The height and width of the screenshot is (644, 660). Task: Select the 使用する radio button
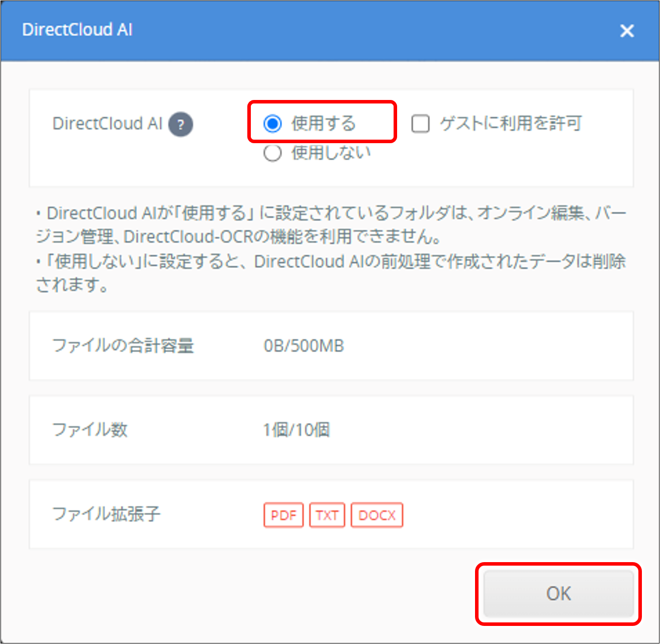pyautogui.click(x=272, y=123)
